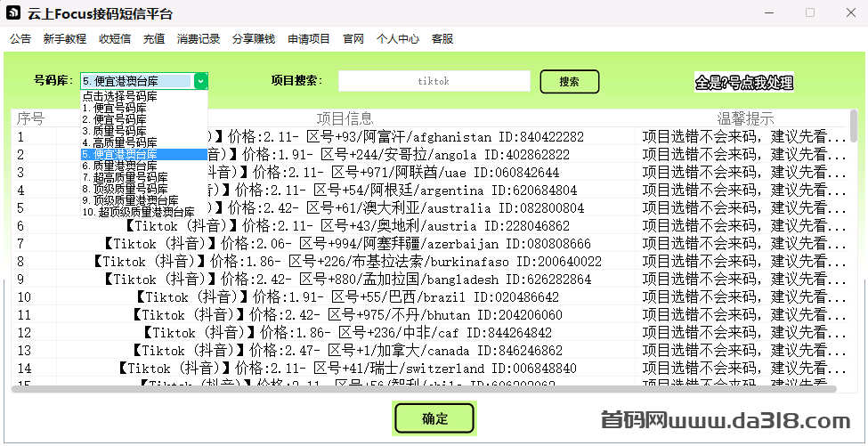Click 序号 cell 7
Screen dimensions: 868x446
pyautogui.click(x=34, y=243)
